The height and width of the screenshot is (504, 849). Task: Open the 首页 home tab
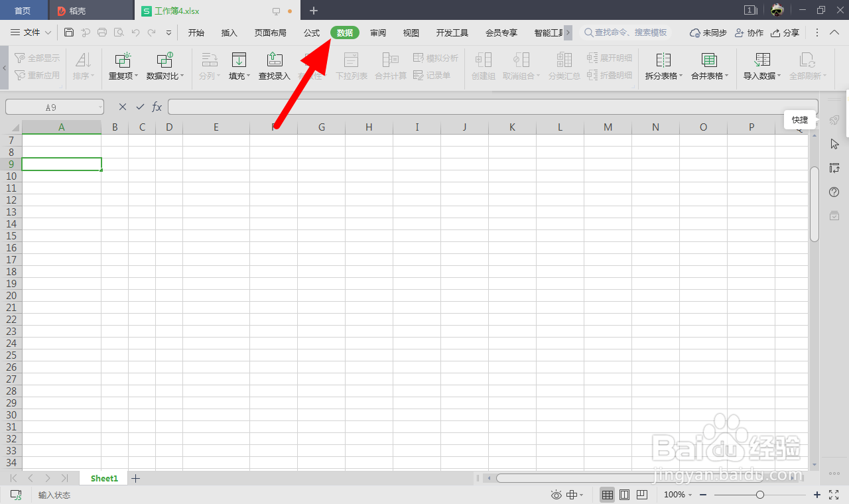24,10
